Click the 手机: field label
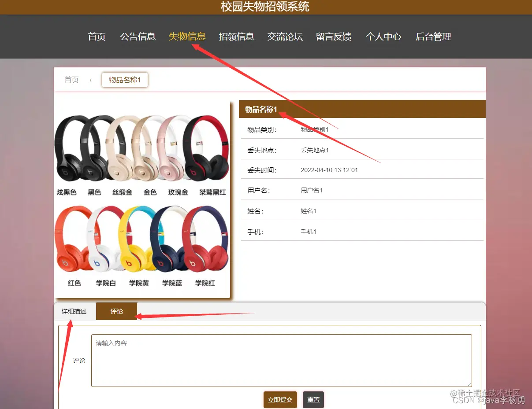 tap(256, 232)
